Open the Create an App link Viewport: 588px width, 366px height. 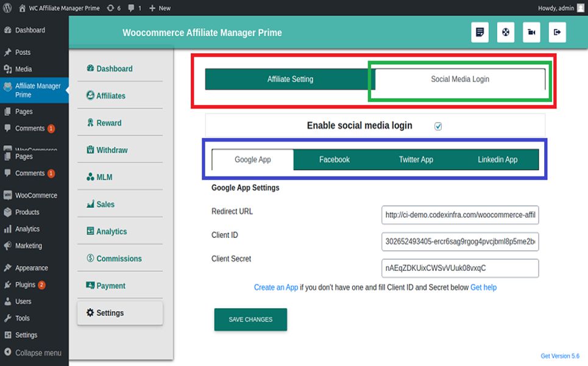276,287
